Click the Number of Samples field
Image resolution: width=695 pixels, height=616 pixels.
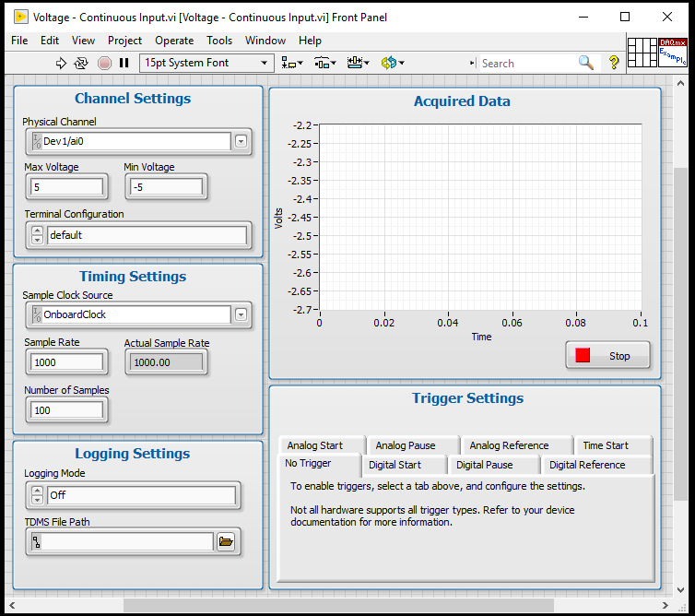pyautogui.click(x=66, y=410)
